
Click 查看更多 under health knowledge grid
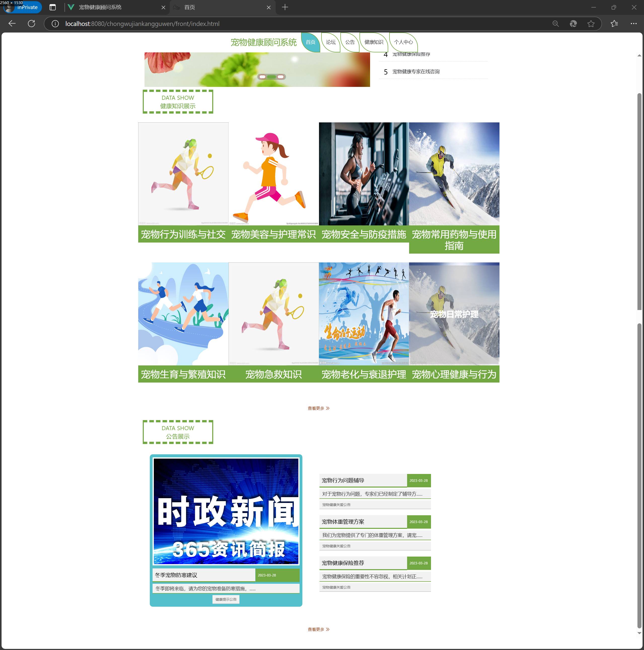pos(318,408)
